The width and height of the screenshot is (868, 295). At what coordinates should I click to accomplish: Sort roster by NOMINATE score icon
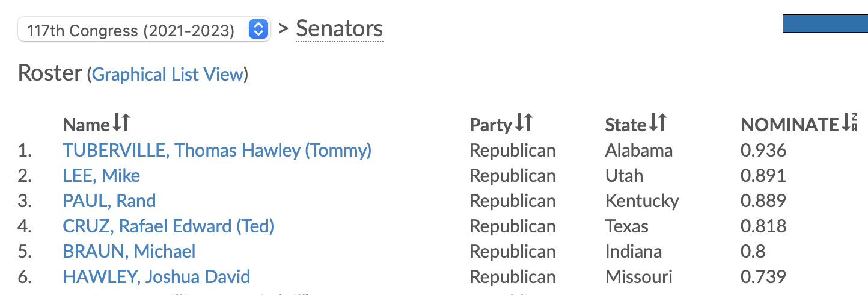[849, 123]
